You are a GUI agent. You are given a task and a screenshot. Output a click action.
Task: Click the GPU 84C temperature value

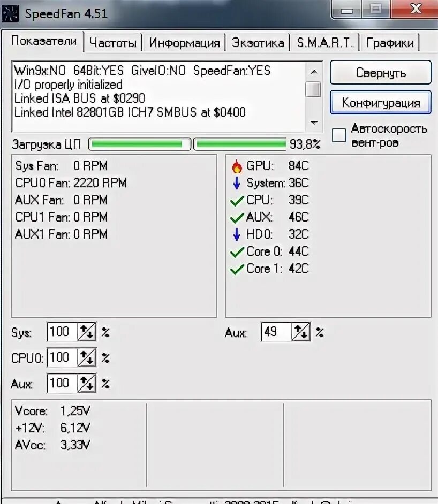point(298,166)
